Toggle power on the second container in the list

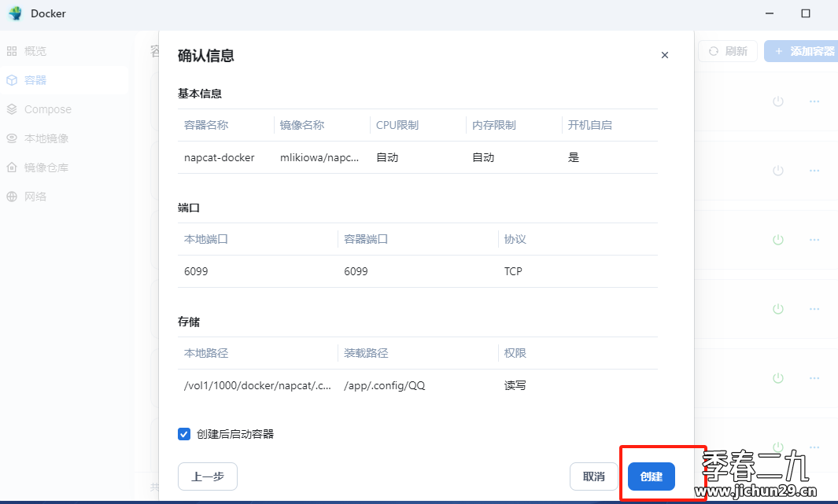(x=778, y=170)
